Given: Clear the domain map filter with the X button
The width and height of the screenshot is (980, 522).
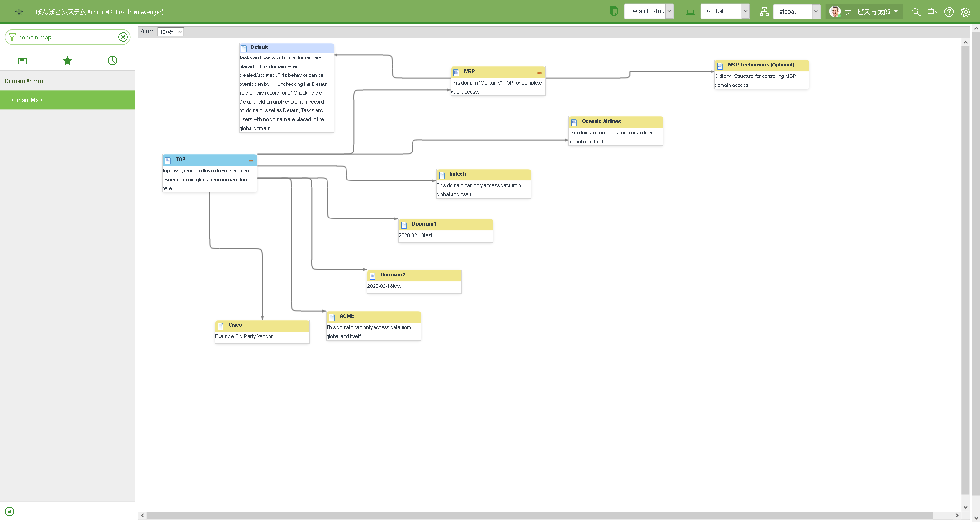Looking at the screenshot, I should [x=123, y=37].
